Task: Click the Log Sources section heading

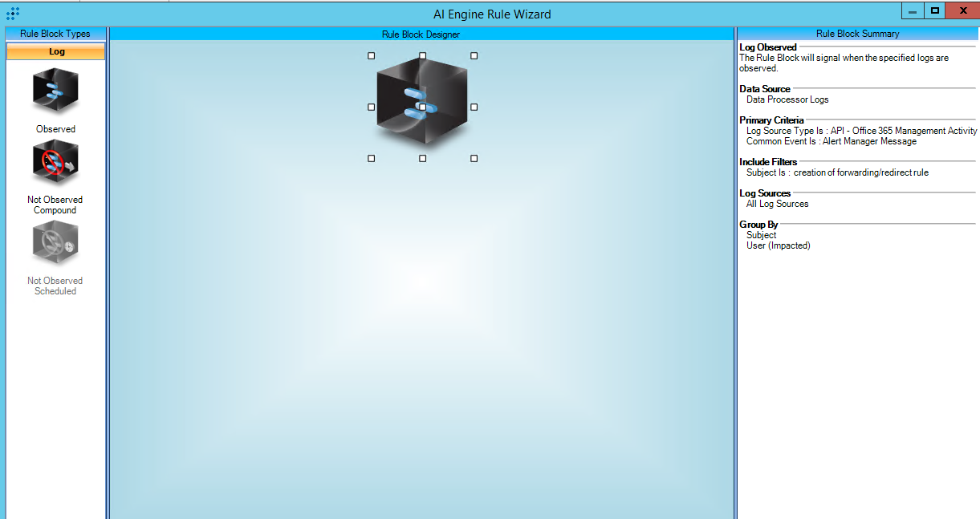Action: coord(765,193)
